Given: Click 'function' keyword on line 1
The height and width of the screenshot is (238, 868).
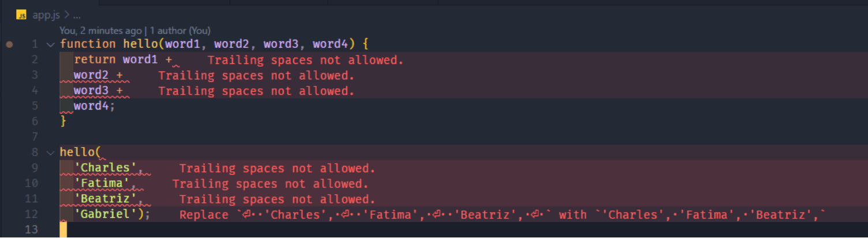Looking at the screenshot, I should [88, 44].
